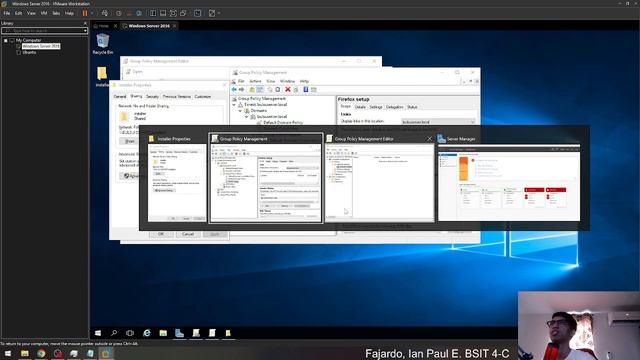Click VMware send Ctrl+Alt+Del toolbar icon
The image size is (640, 360).
click(104, 13)
